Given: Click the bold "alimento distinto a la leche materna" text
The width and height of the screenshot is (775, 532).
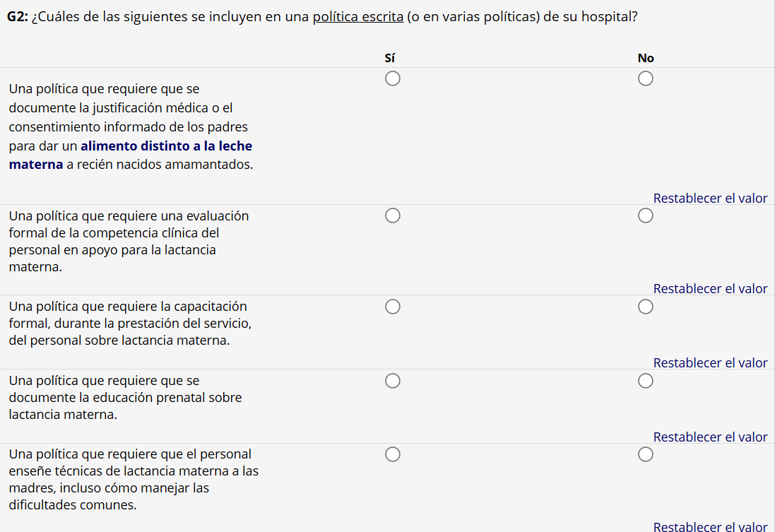Looking at the screenshot, I should tap(166, 147).
